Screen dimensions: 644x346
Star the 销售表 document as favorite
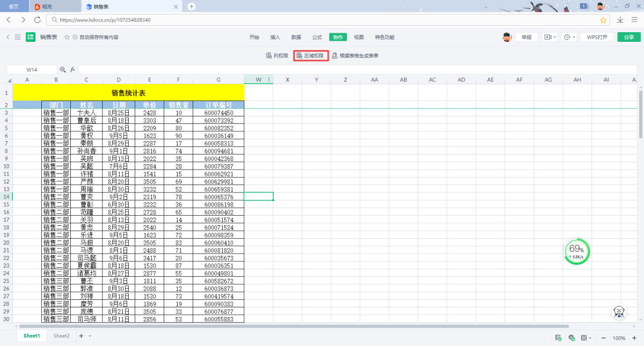[x=67, y=38]
